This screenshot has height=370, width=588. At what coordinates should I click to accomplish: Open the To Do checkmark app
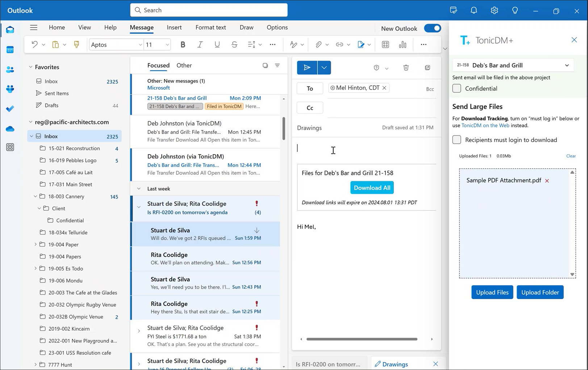tap(10, 108)
